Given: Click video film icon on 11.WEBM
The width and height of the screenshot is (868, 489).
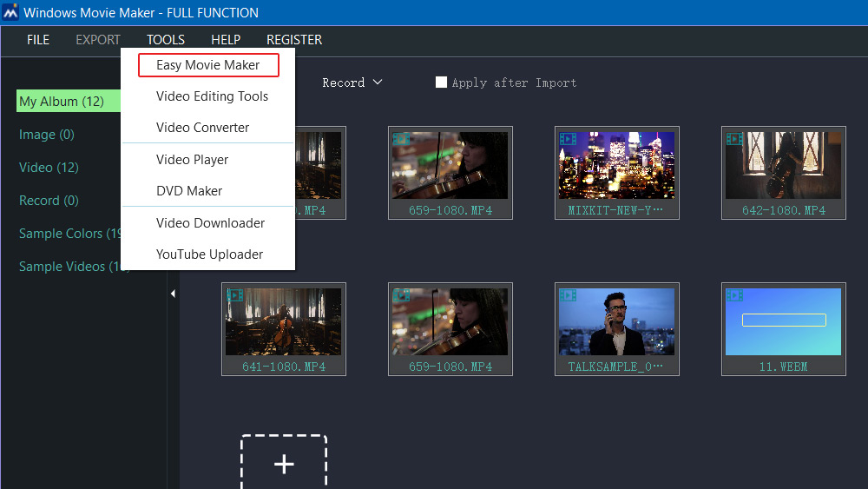Looking at the screenshot, I should click(734, 295).
